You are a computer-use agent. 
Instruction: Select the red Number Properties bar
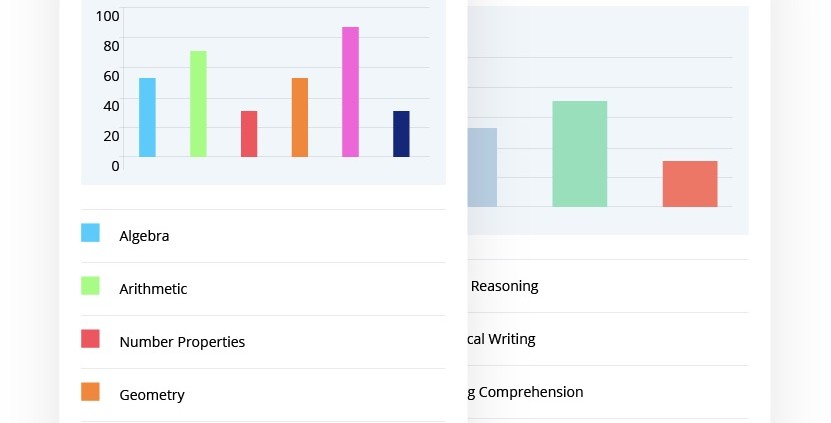(249, 134)
